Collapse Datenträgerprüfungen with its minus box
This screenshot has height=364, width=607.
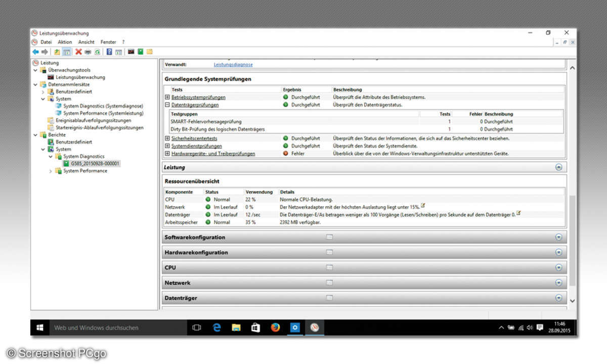click(167, 105)
